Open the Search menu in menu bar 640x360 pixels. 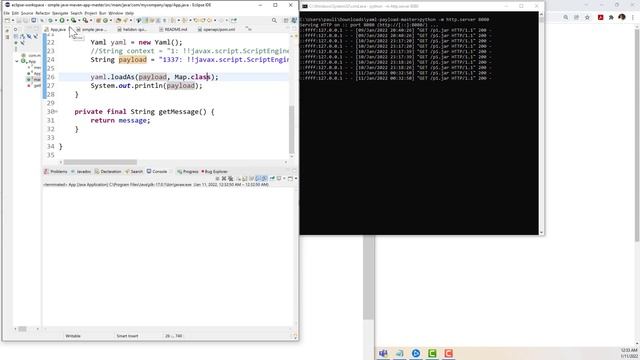point(76,13)
